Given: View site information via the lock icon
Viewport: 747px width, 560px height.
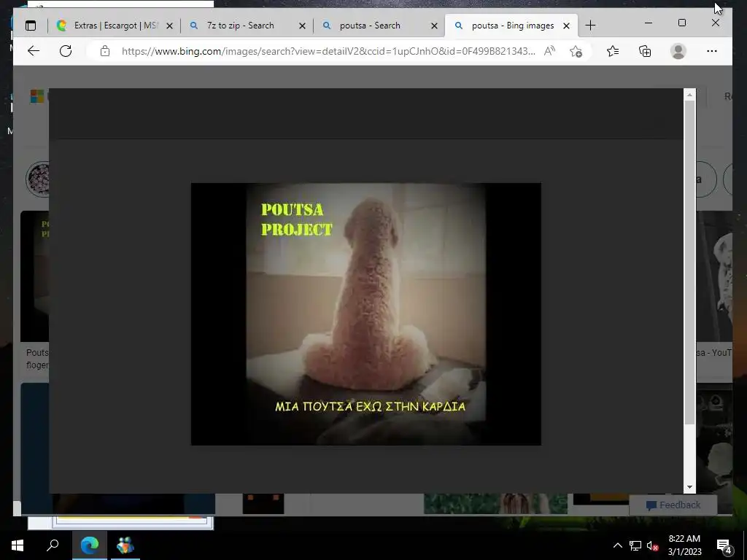Looking at the screenshot, I should pos(105,51).
